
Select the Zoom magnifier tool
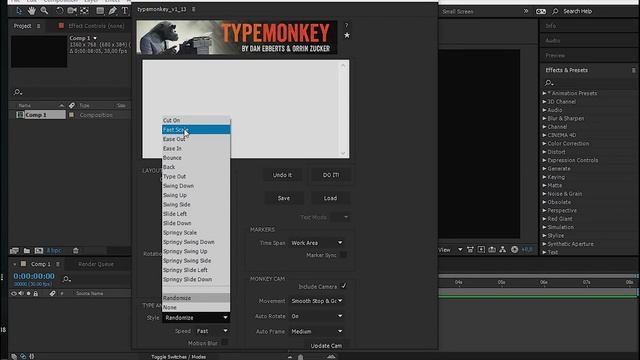point(44,11)
